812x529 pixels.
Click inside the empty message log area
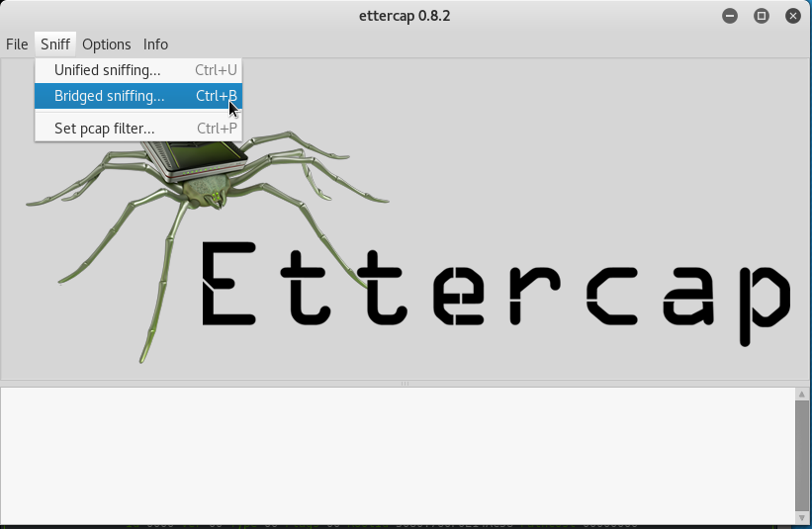[x=398, y=456]
